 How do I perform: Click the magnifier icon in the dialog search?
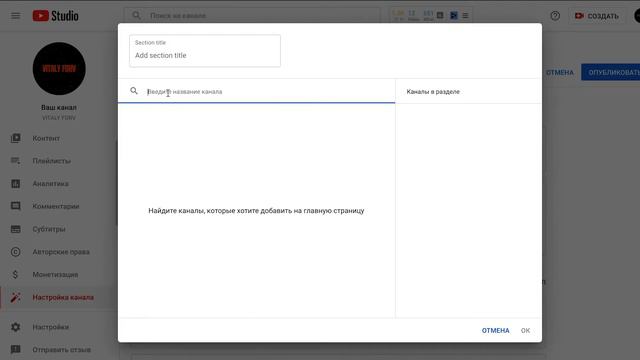click(x=134, y=91)
